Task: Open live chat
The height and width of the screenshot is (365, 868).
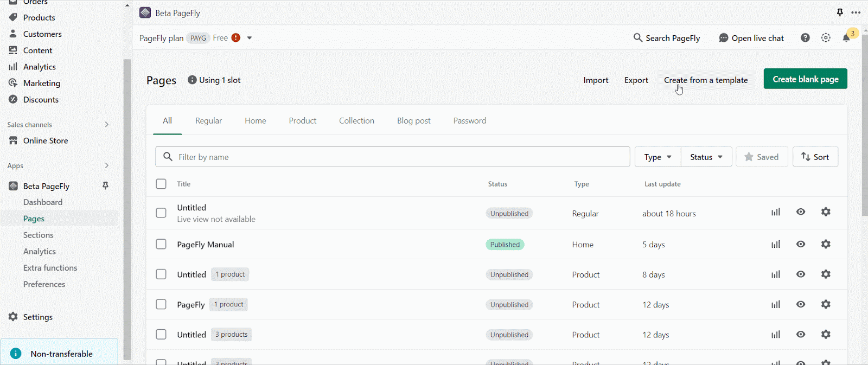Action: (x=751, y=38)
